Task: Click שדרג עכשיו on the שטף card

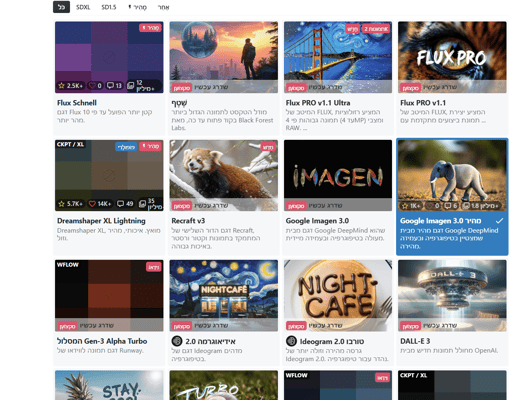Action: (x=211, y=88)
